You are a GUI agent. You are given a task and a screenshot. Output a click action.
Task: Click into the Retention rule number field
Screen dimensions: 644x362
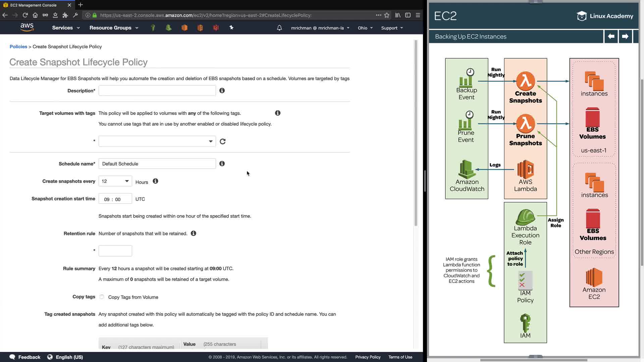(115, 251)
